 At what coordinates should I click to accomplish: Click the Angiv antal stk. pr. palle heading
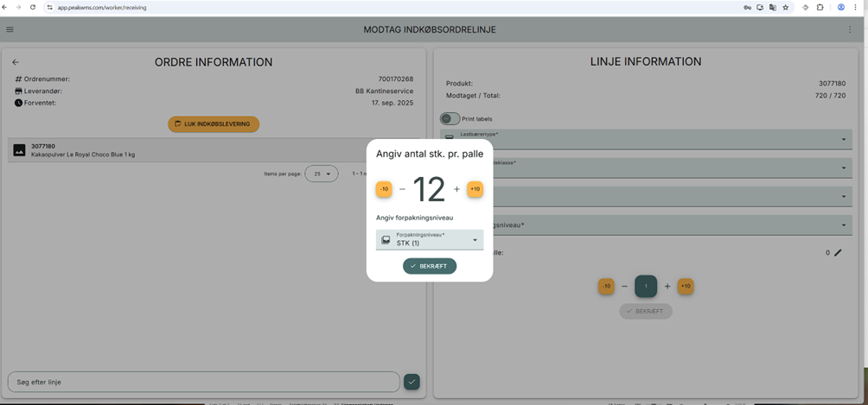pyautogui.click(x=430, y=153)
